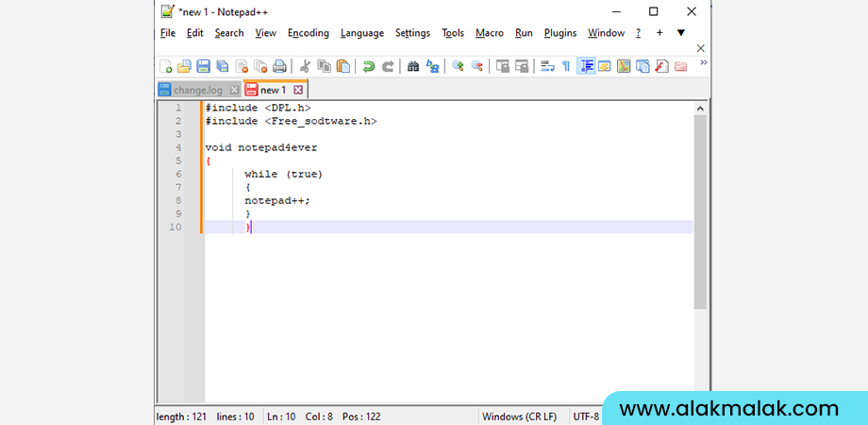Viewport: 868px width, 425px height.
Task: Open the View menu
Action: pyautogui.click(x=266, y=33)
